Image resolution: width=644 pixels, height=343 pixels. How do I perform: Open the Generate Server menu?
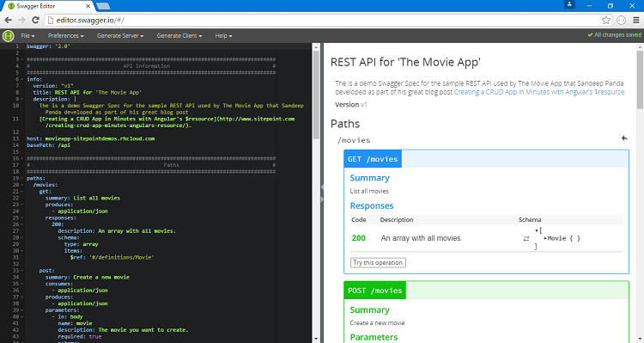[120, 36]
